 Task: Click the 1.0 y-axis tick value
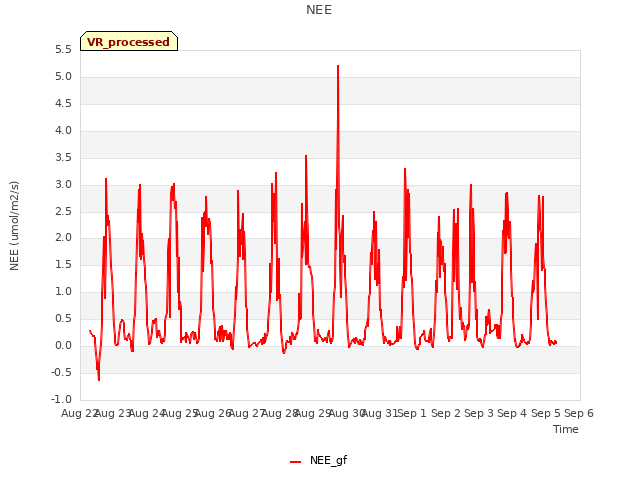63,291
